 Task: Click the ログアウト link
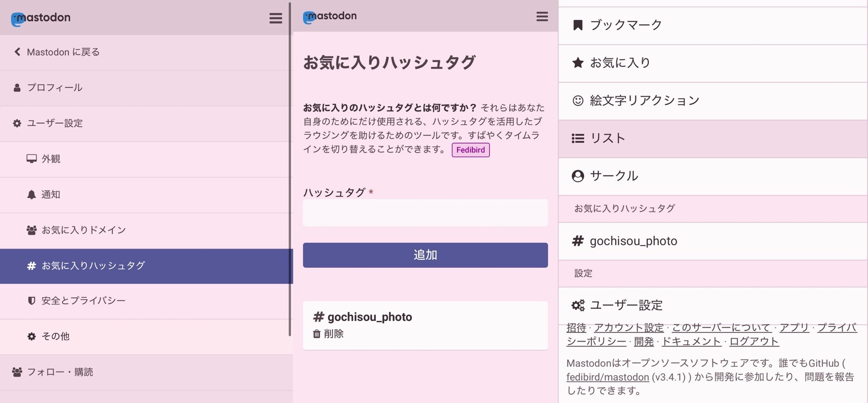(754, 342)
